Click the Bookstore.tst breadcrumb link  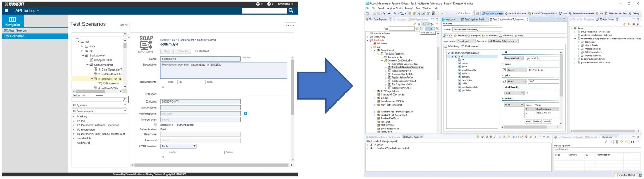coord(186,40)
